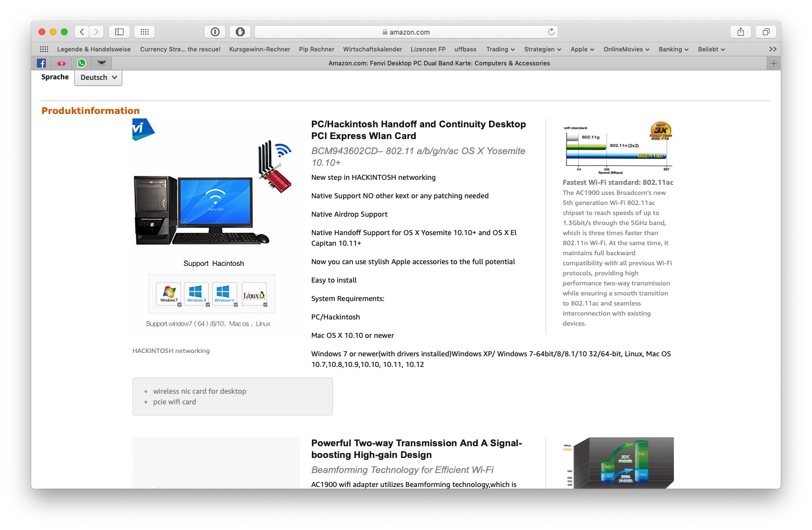
Task: Click the 3D bar chart image at bottom
Action: (619, 463)
